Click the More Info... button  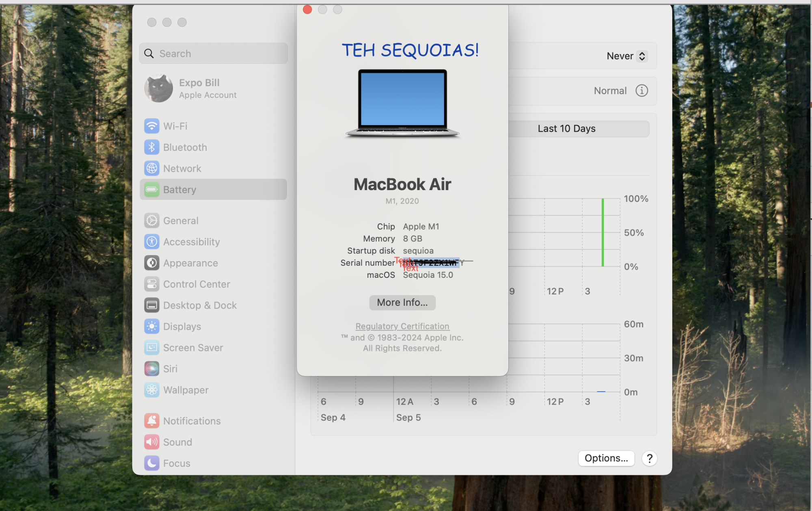pyautogui.click(x=402, y=302)
